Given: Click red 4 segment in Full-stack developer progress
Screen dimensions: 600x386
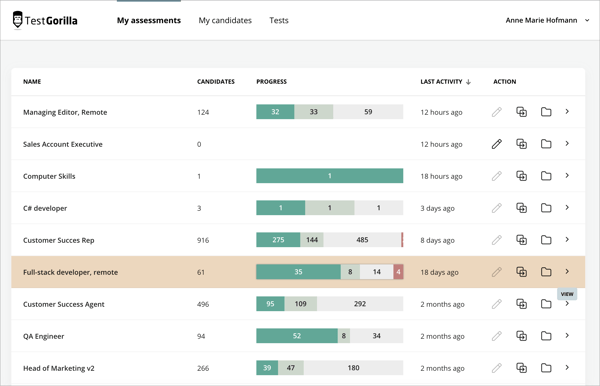Looking at the screenshot, I should [x=398, y=272].
